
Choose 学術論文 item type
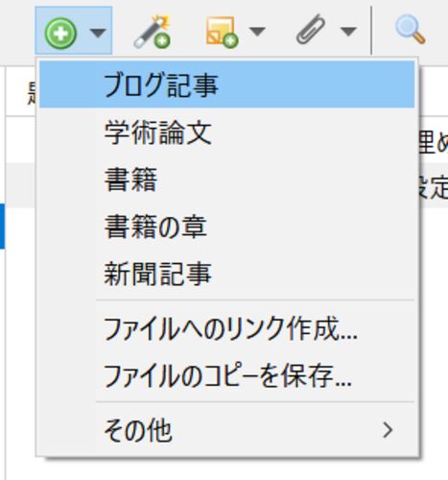click(227, 132)
